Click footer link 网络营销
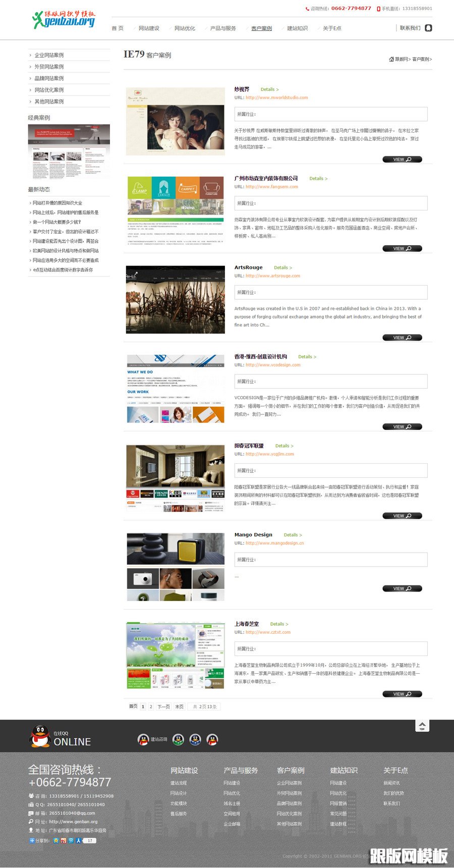 338,803
